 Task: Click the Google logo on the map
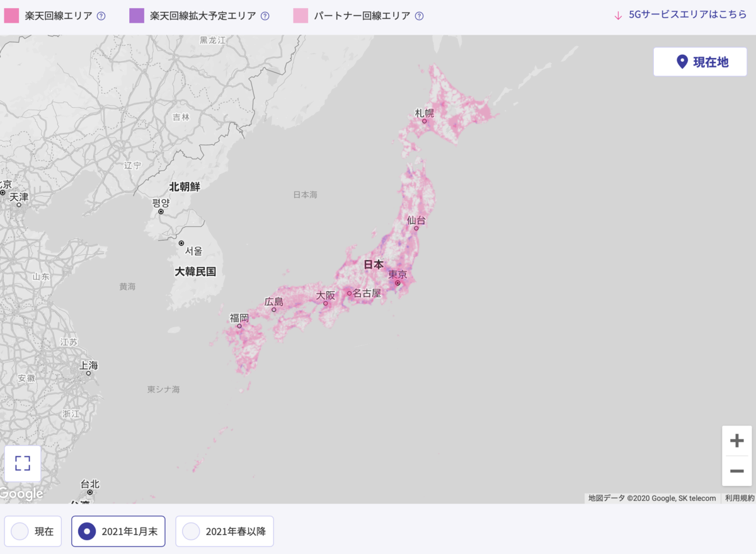(21, 494)
